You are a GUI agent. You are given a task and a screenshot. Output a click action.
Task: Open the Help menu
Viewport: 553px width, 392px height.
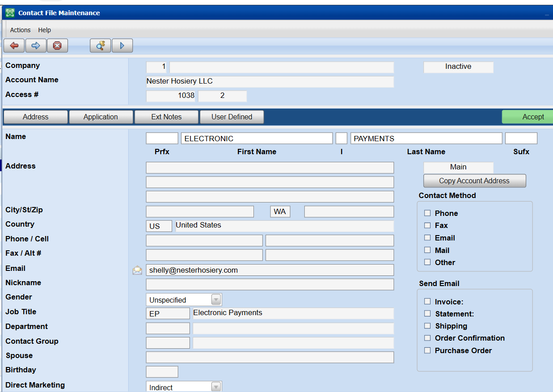click(x=44, y=30)
